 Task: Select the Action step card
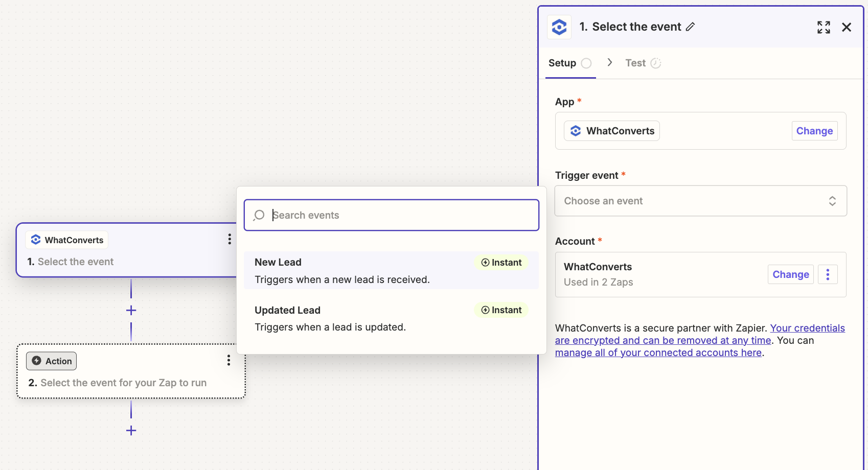point(131,371)
